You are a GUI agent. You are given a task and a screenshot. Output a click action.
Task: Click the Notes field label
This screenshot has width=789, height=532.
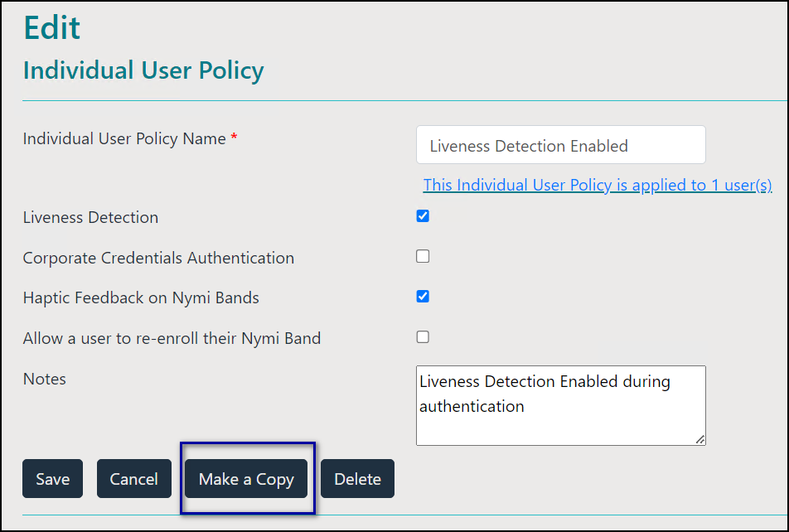tap(44, 379)
